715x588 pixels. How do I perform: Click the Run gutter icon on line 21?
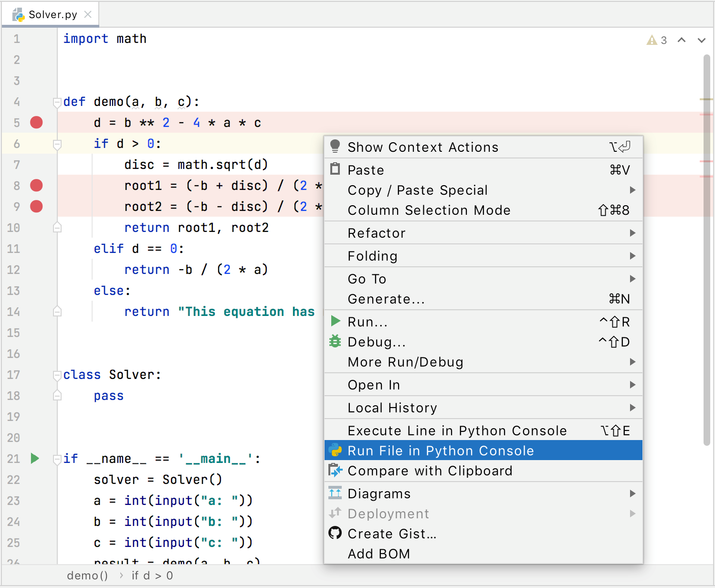point(34,459)
